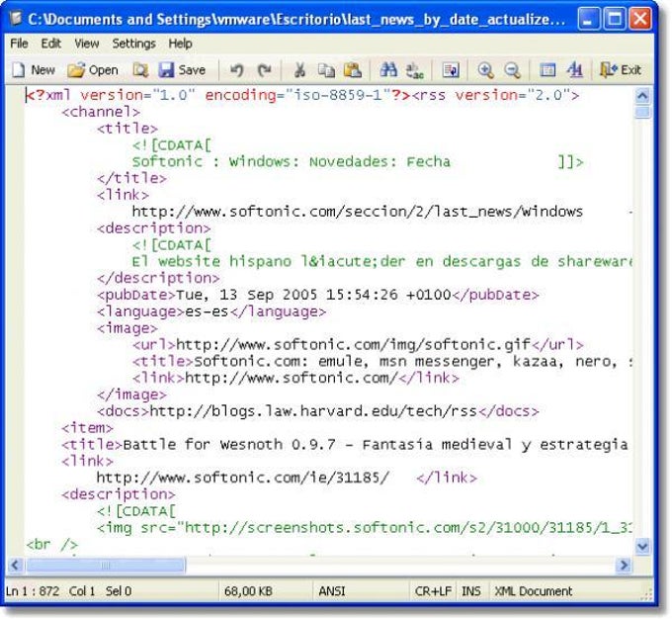The image size is (672, 620).
Task: Click the CR+LF line ending status
Action: (x=433, y=591)
